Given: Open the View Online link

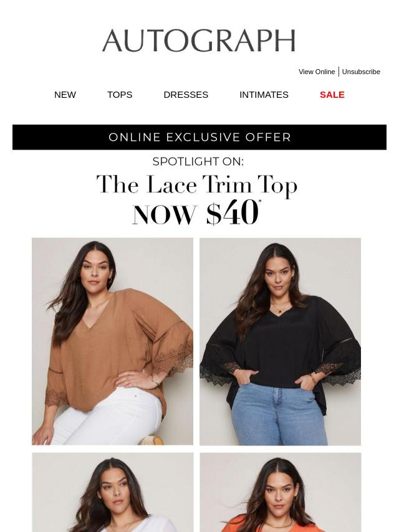Looking at the screenshot, I should coord(317,72).
